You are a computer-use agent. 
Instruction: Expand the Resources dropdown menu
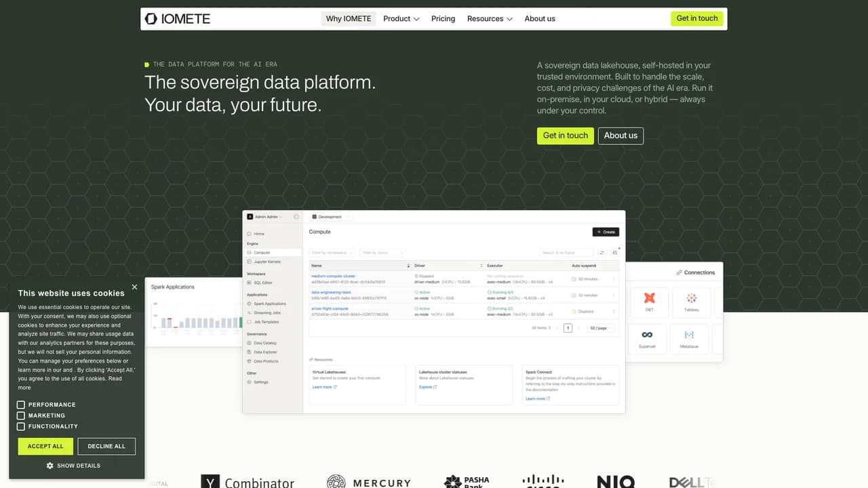click(x=490, y=19)
